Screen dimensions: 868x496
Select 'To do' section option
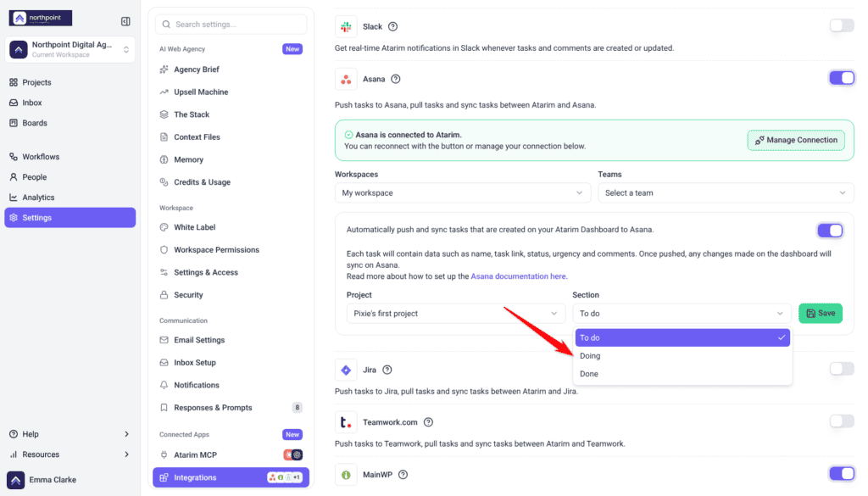point(682,337)
